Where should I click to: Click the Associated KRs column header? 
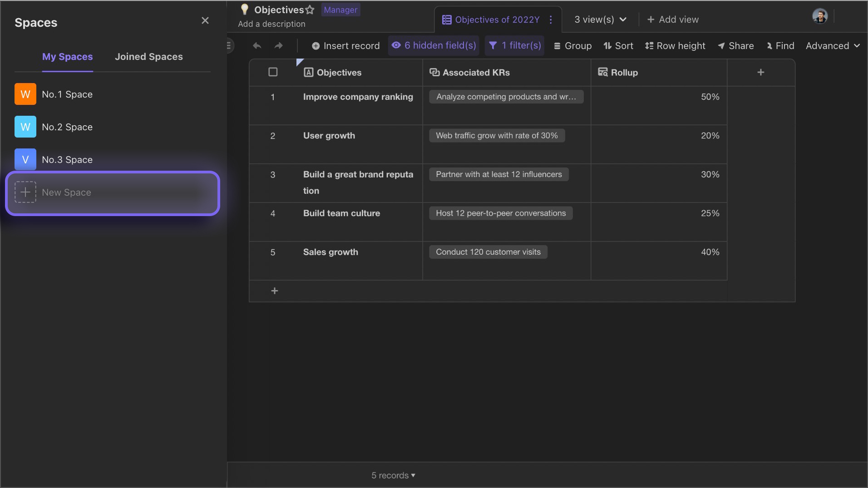point(507,73)
